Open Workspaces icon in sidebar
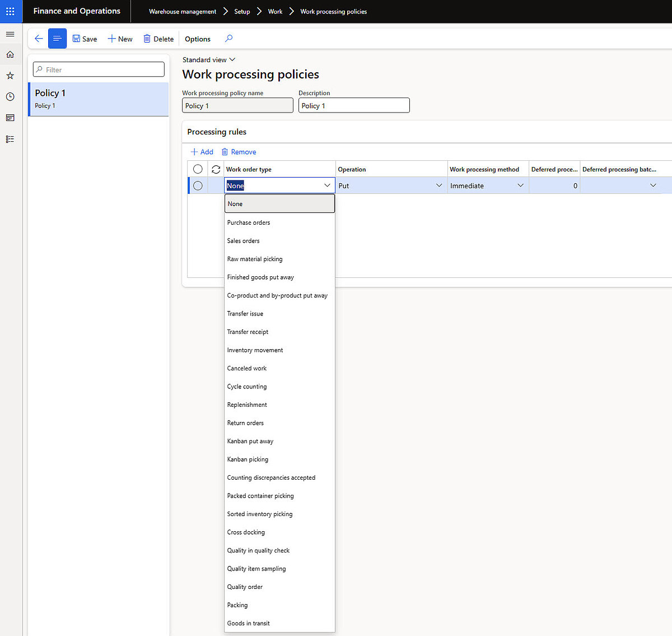This screenshot has height=636, width=672. (x=10, y=118)
